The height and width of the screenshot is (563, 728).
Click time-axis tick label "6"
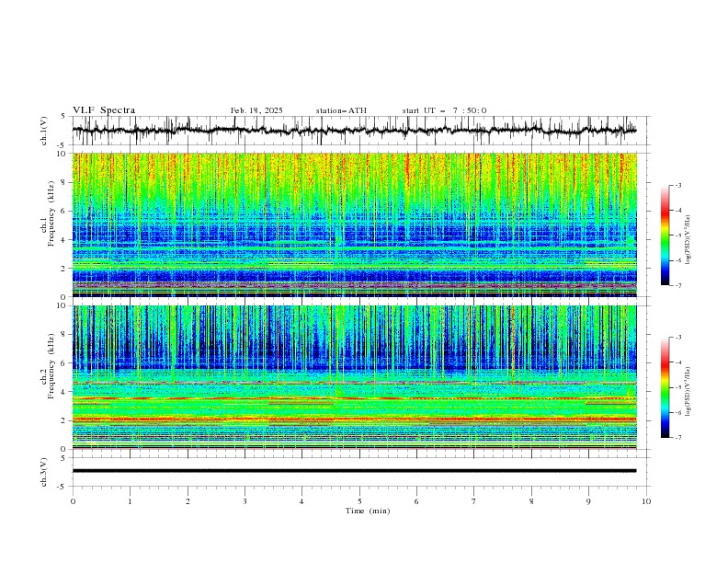tap(416, 501)
